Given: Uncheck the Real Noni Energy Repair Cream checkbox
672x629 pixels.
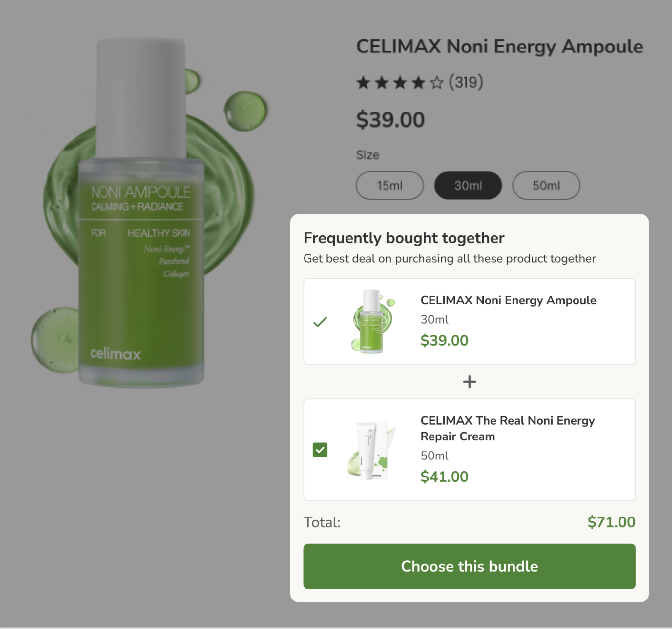Looking at the screenshot, I should pyautogui.click(x=320, y=450).
